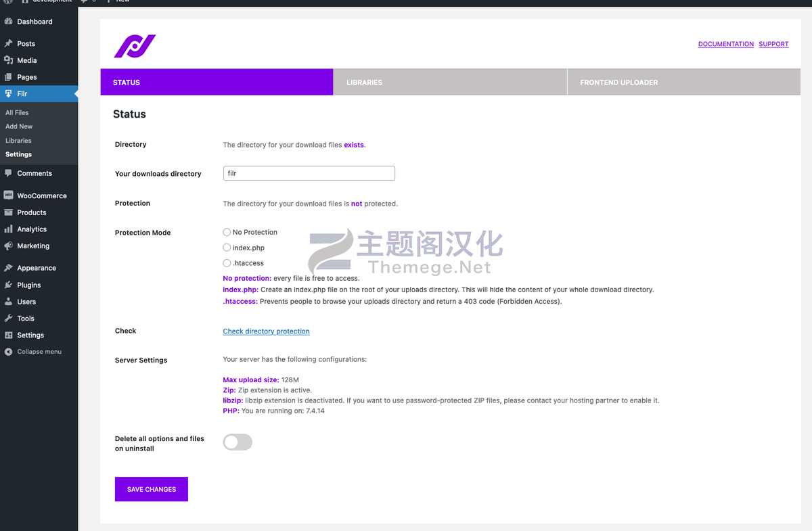Image resolution: width=812 pixels, height=531 pixels.
Task: Click the 'Protection Mode' label
Action: (x=143, y=233)
